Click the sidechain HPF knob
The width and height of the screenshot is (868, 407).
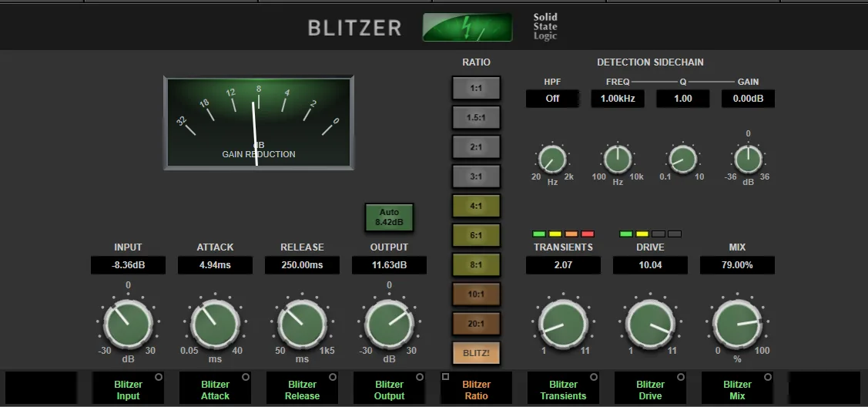552,160
